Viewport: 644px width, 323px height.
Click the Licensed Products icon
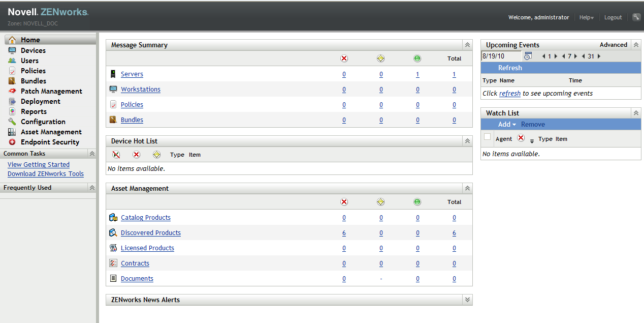click(x=113, y=248)
